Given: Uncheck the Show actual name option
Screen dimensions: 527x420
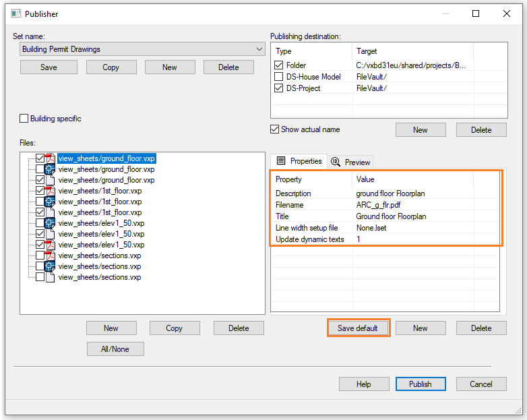Looking at the screenshot, I should tap(274, 129).
